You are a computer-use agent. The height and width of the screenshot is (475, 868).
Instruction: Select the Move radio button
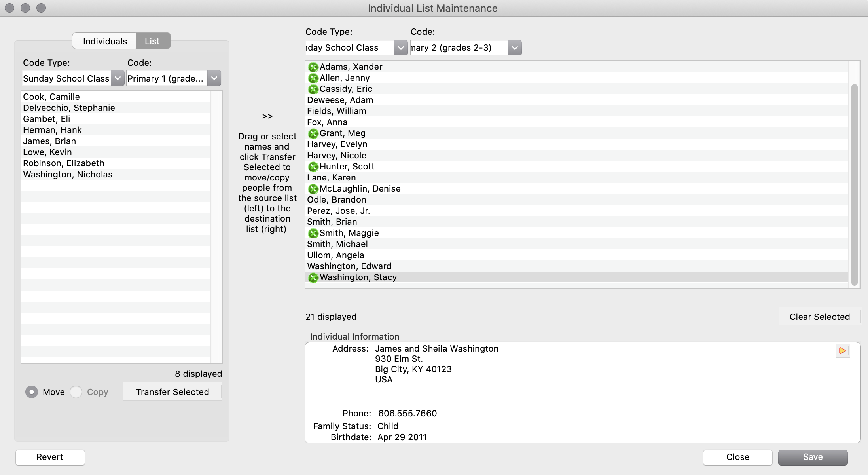(x=32, y=392)
